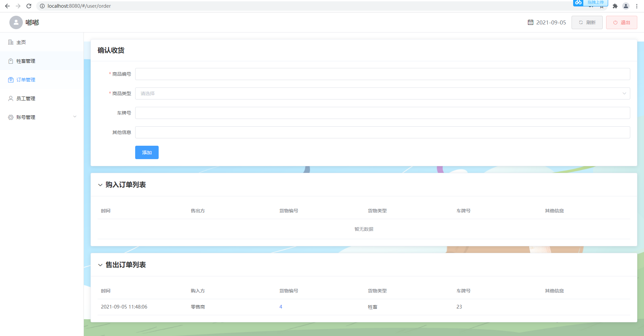Focus the 车牌号 input field
Image resolution: width=644 pixels, height=336 pixels.
pos(383,113)
